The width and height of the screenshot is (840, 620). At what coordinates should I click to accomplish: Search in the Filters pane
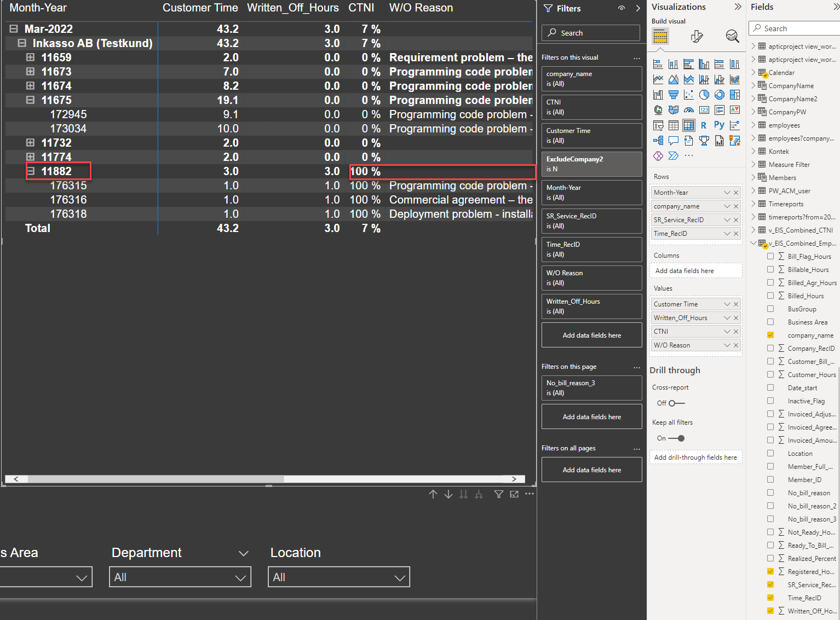click(591, 33)
